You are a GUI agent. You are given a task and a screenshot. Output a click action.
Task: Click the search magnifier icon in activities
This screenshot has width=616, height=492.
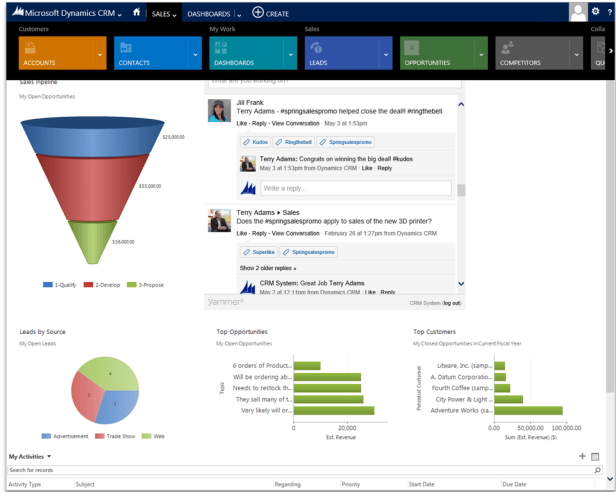coord(598,470)
